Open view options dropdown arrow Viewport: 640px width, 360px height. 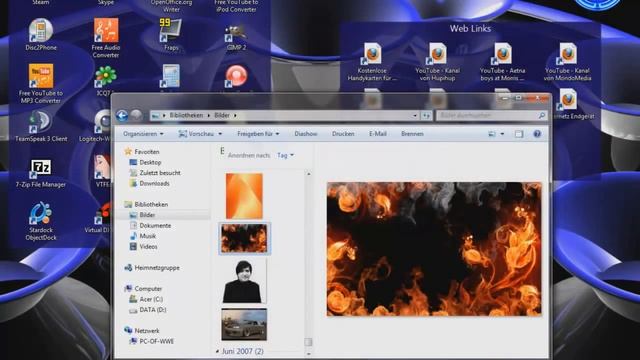pyautogui.click(x=502, y=134)
